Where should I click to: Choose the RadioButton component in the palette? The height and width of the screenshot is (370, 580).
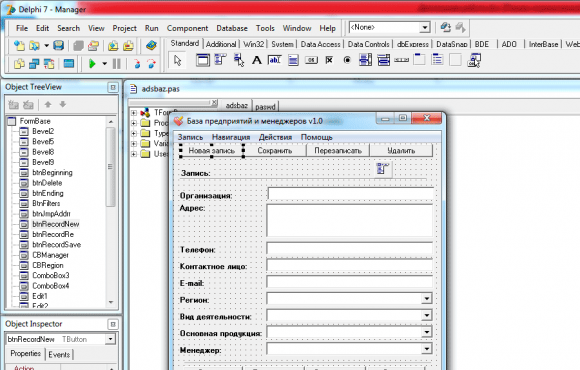(x=347, y=60)
